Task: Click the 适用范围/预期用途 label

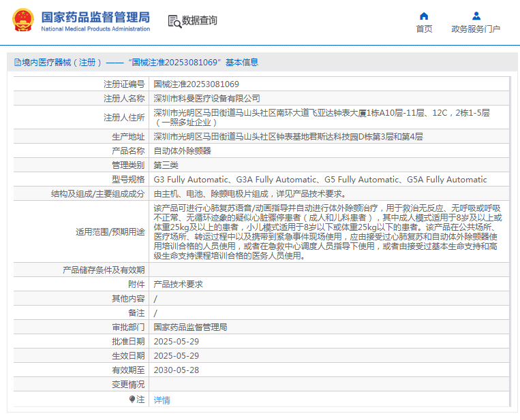Action: (x=110, y=232)
